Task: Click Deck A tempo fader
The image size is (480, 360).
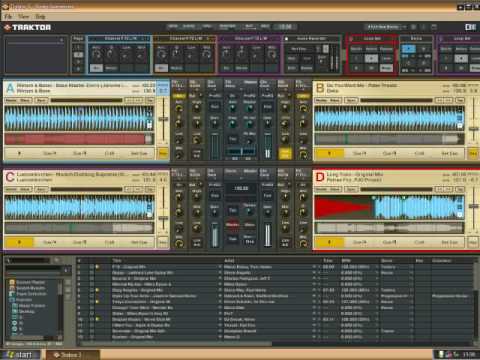Action: pyautogui.click(x=163, y=120)
